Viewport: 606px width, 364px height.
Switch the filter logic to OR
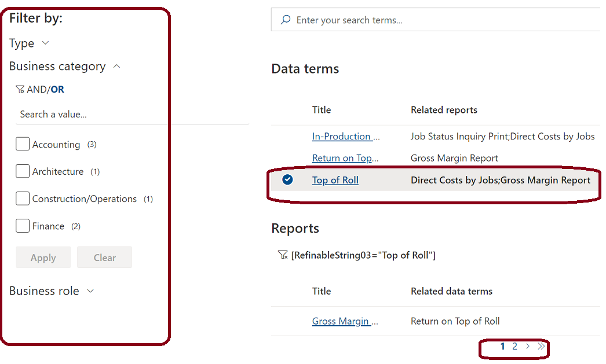57,89
